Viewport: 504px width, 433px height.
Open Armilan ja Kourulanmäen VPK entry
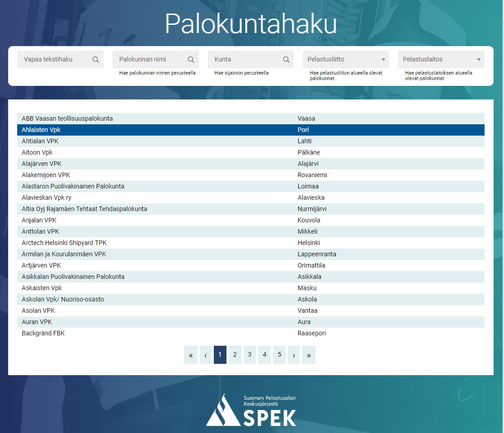[251, 254]
